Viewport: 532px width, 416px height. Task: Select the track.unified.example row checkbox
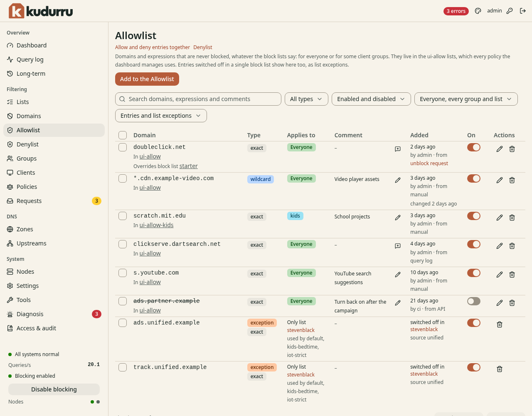(x=123, y=367)
